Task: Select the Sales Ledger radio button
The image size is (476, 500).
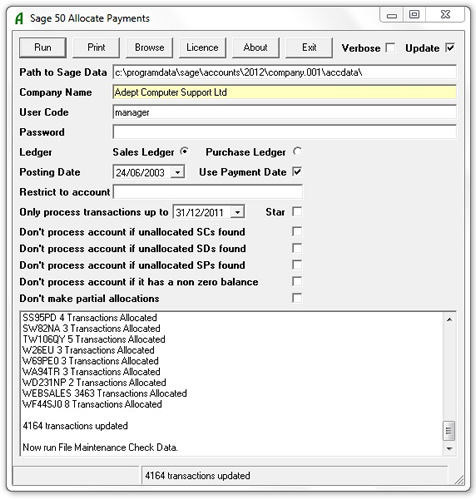Action: [184, 152]
